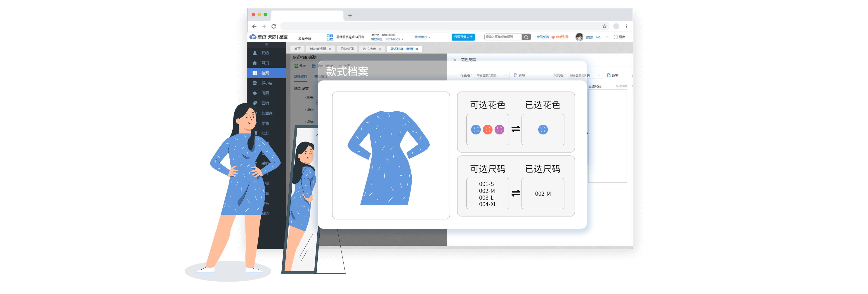Expand the 花色组 dropdown
Viewport: 868px width, 294px height.
[x=492, y=75]
